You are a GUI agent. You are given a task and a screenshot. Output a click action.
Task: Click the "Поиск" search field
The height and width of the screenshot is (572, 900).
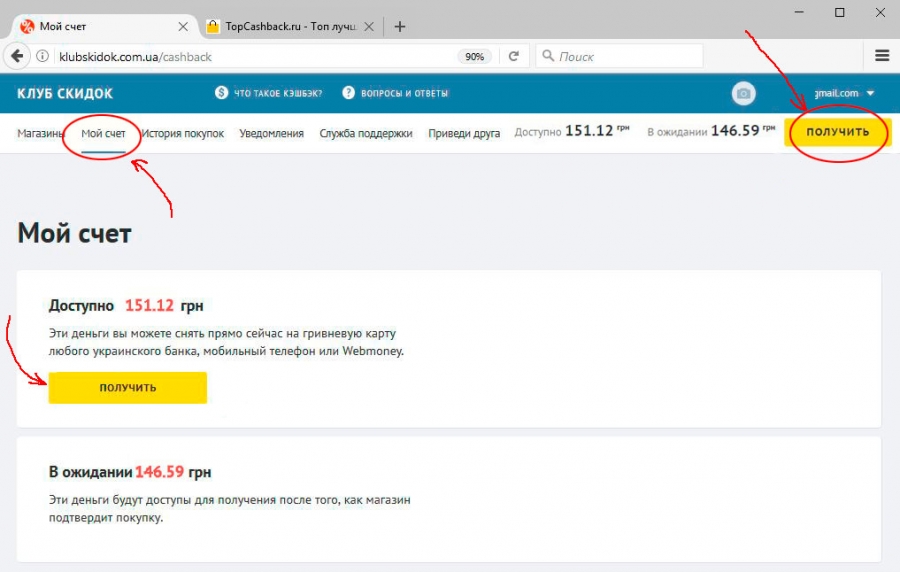pos(619,56)
